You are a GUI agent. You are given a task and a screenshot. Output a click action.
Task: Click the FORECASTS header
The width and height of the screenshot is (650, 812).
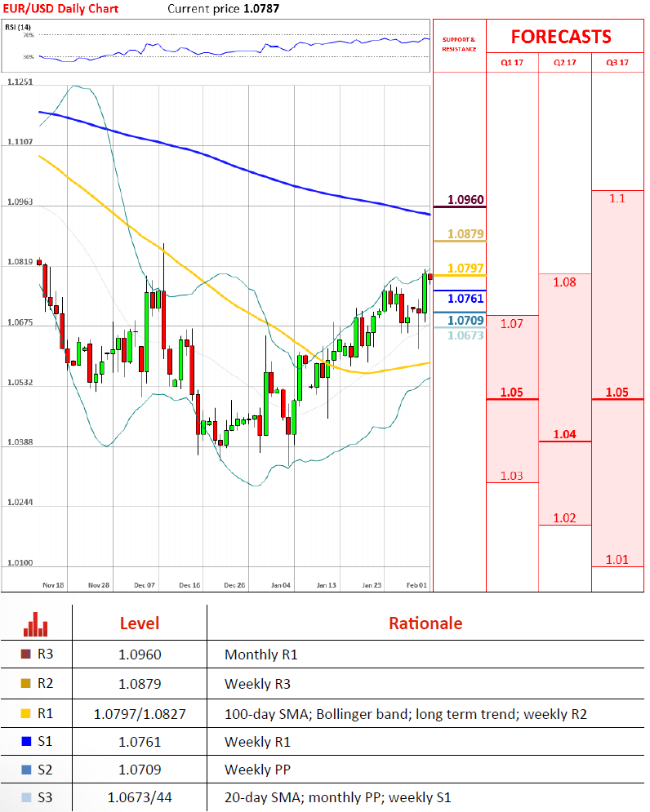(561, 37)
